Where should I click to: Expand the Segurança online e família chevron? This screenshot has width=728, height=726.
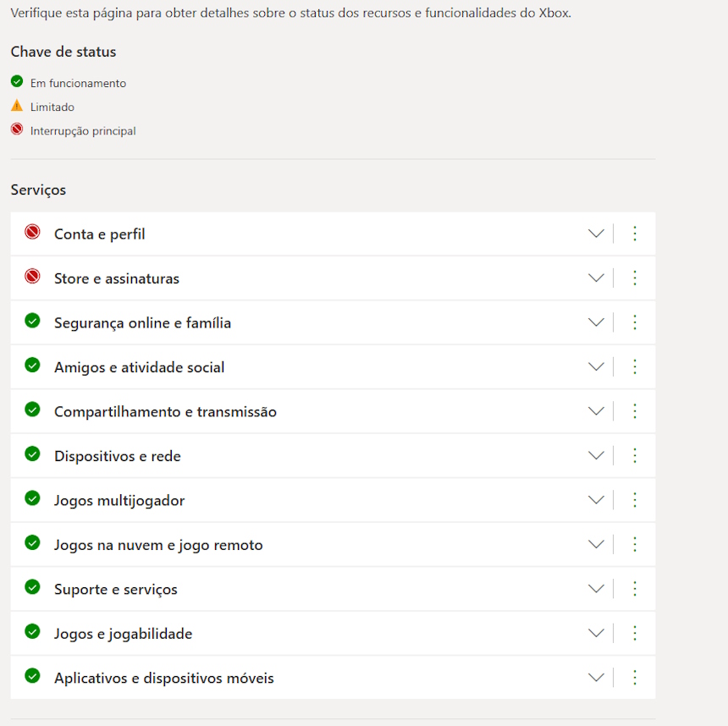596,322
